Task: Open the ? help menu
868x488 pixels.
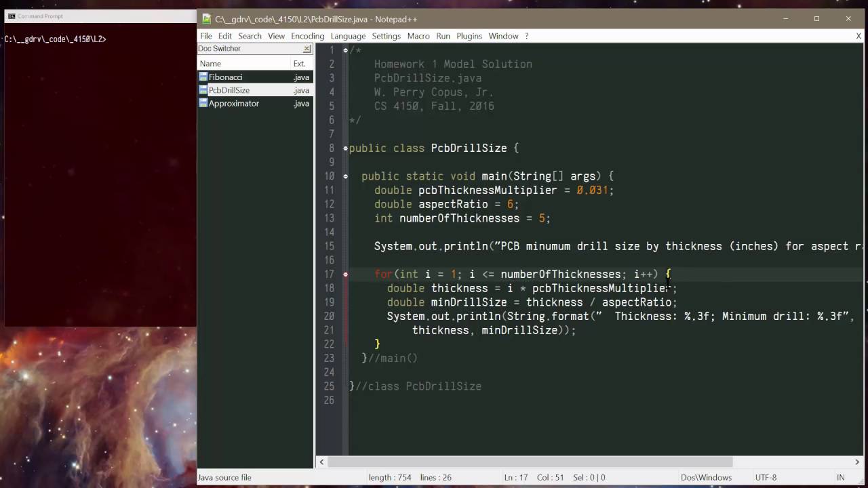Action: point(526,36)
